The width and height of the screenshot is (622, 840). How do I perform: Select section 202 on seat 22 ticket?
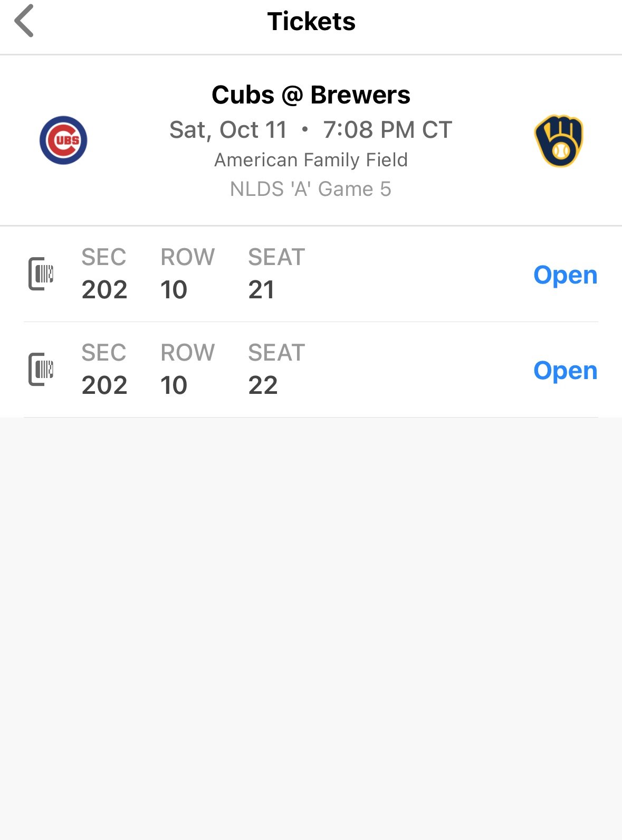pyautogui.click(x=104, y=385)
